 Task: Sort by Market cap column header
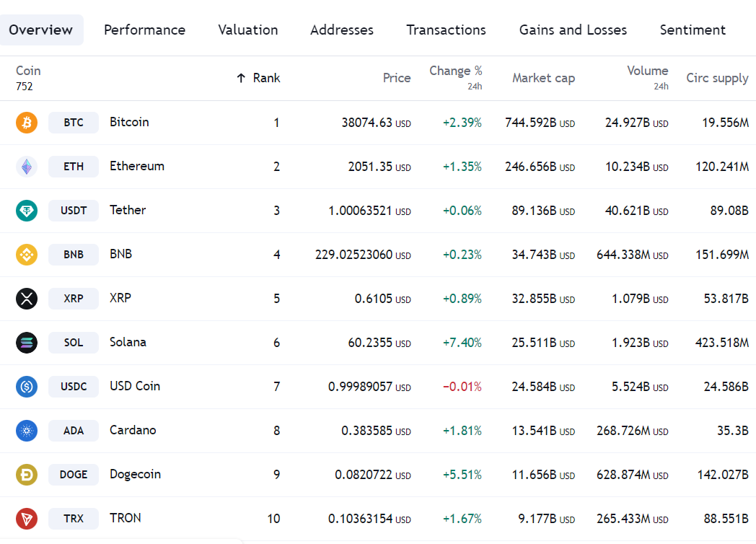[x=543, y=78]
